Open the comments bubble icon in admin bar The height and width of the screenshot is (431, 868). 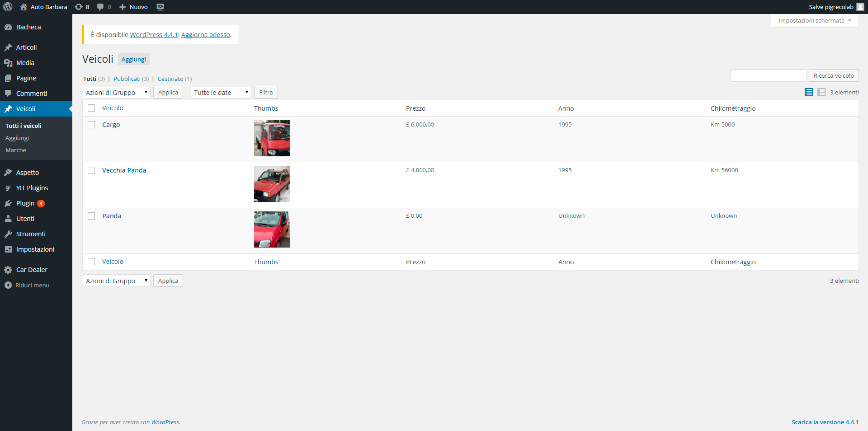pyautogui.click(x=100, y=7)
